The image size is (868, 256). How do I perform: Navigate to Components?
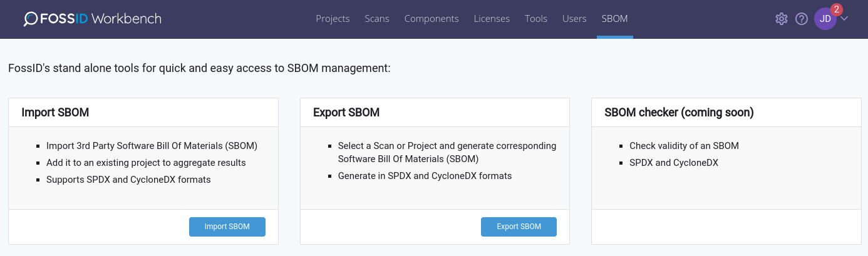[x=431, y=19]
